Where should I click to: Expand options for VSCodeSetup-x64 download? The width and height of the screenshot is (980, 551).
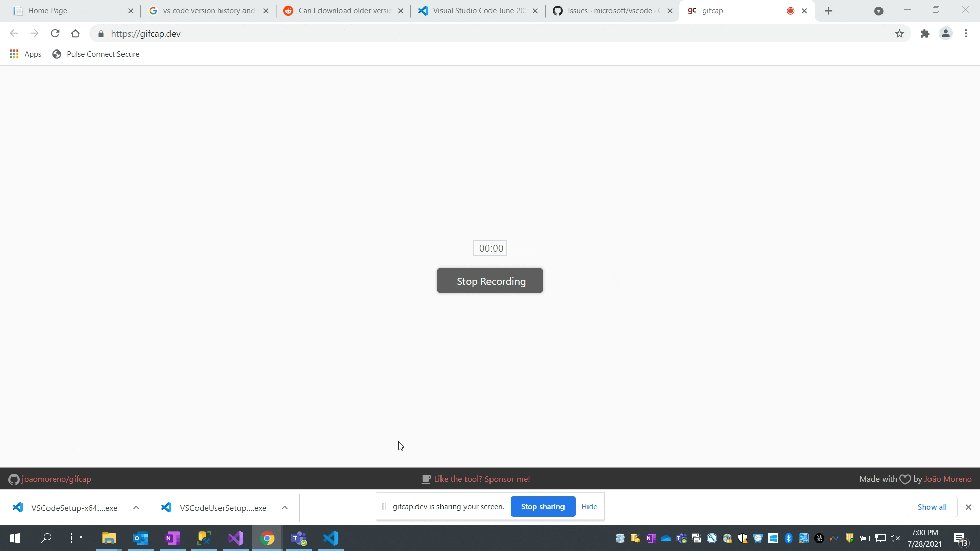coord(136,507)
